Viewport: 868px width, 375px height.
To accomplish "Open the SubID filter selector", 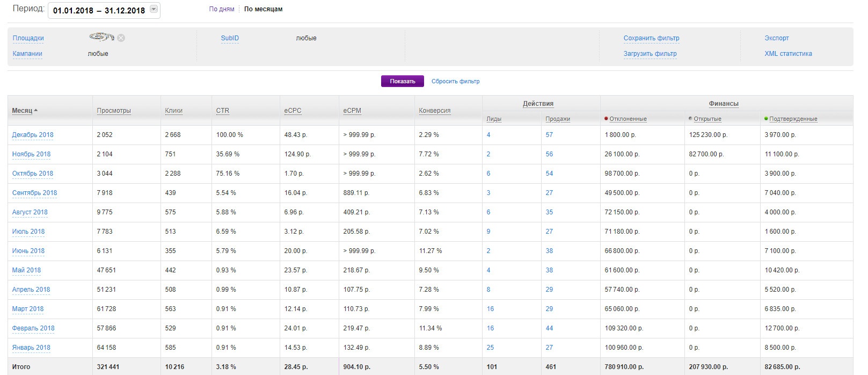I will [230, 38].
